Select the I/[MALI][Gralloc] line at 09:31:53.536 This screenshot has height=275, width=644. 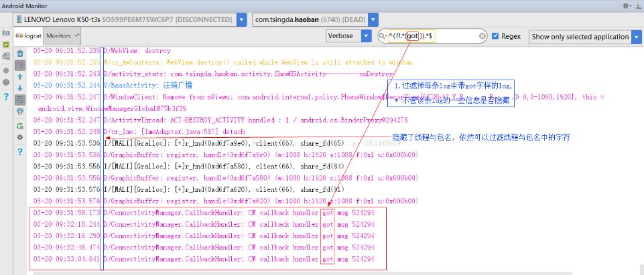[x=189, y=143]
